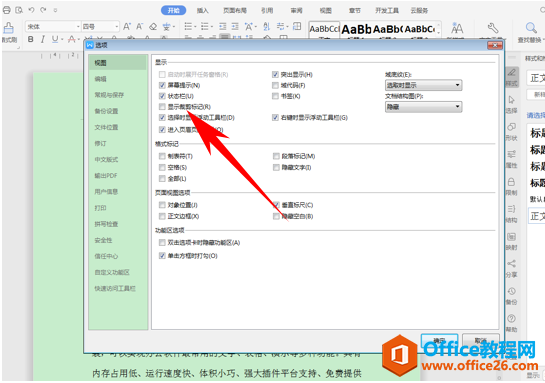This screenshot has width=545, height=383.
Task: Click the sort A-Z icon
Action: (x=267, y=26)
